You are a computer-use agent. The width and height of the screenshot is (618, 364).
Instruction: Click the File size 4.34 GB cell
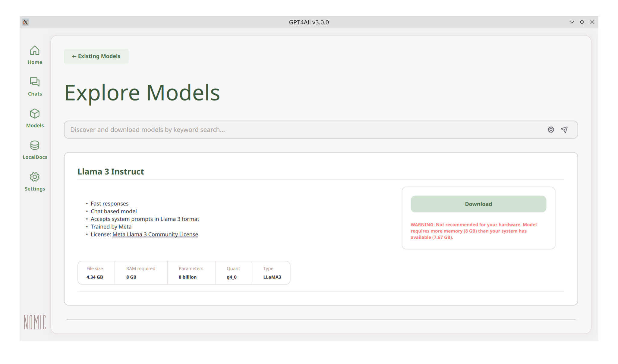click(96, 273)
